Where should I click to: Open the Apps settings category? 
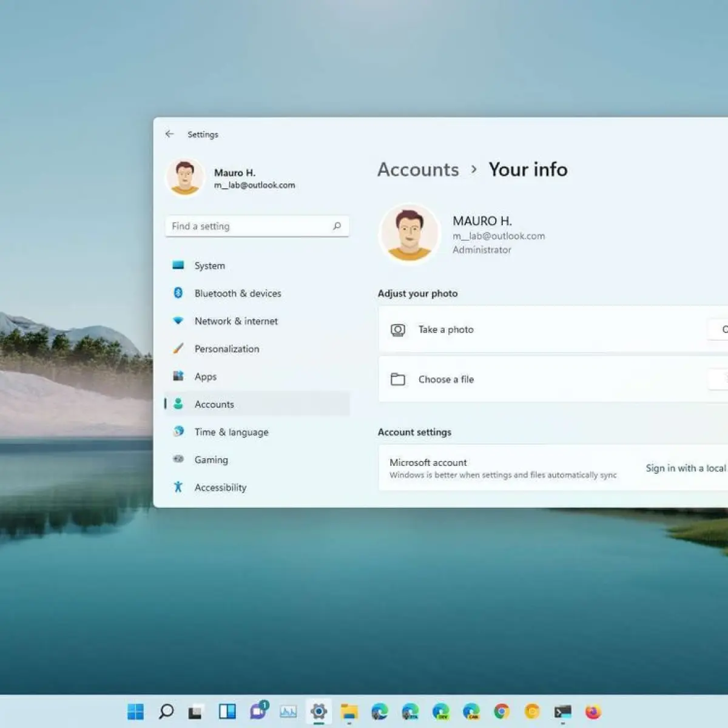(257, 377)
